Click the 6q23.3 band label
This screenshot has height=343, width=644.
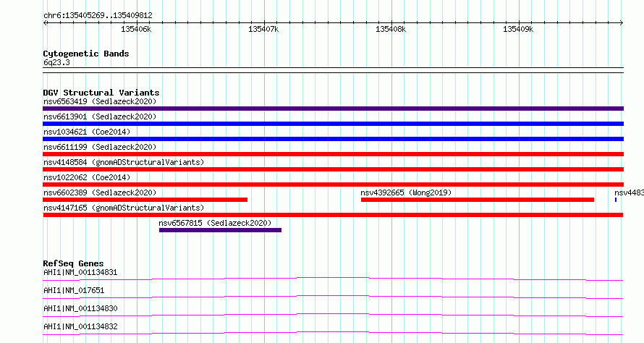[x=56, y=62]
